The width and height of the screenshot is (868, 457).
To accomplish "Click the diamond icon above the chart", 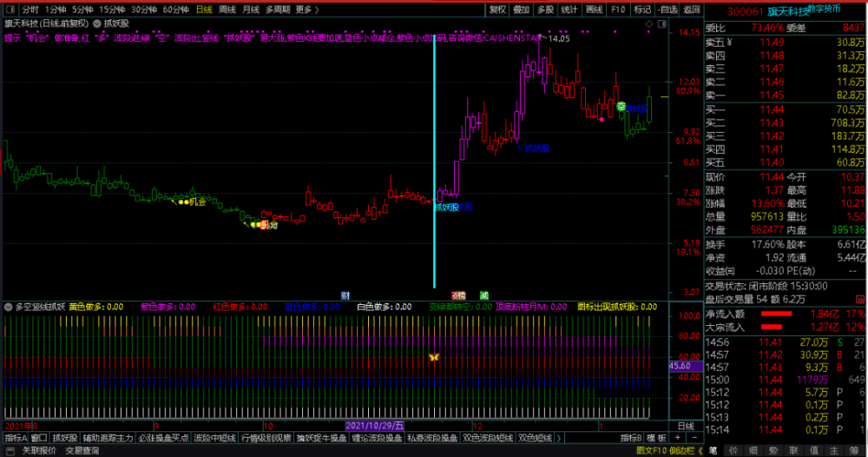I will 649,23.
